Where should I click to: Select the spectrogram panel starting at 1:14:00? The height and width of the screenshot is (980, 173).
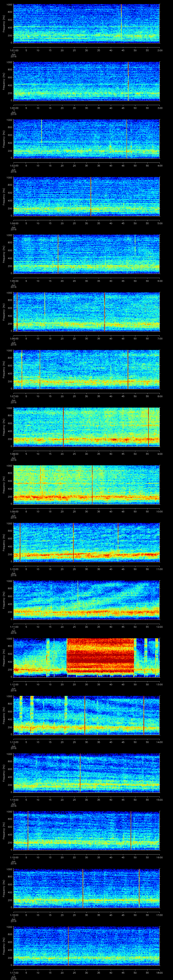[x=87, y=773]
